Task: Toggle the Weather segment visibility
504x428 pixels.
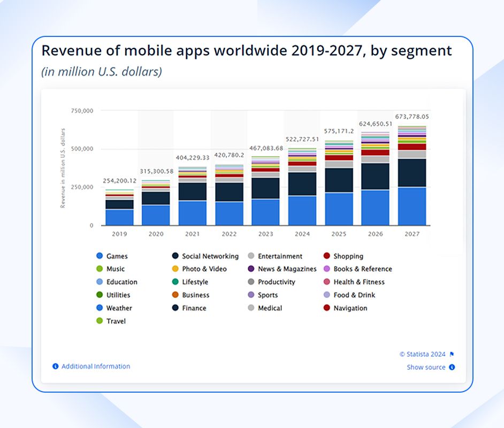Action: (x=100, y=308)
